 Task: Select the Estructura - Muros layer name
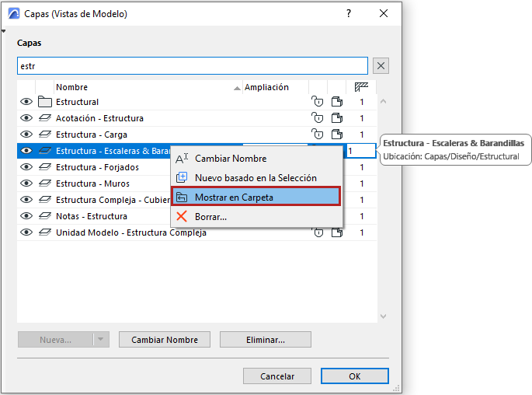click(92, 184)
